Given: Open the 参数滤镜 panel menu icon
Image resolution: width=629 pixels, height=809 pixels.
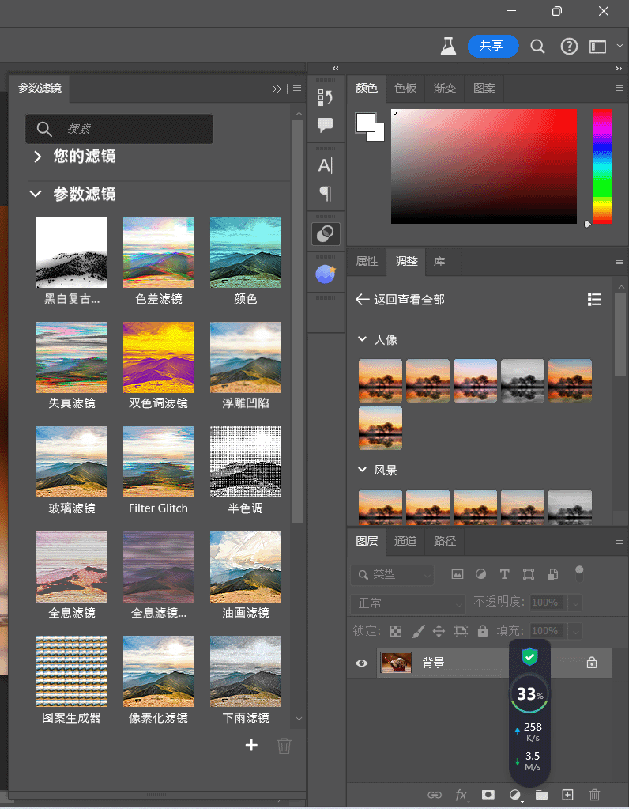Looking at the screenshot, I should coord(297,88).
